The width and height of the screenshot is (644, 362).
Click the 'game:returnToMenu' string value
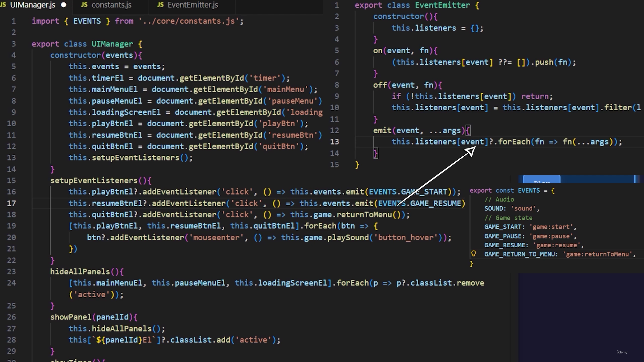[597, 254]
